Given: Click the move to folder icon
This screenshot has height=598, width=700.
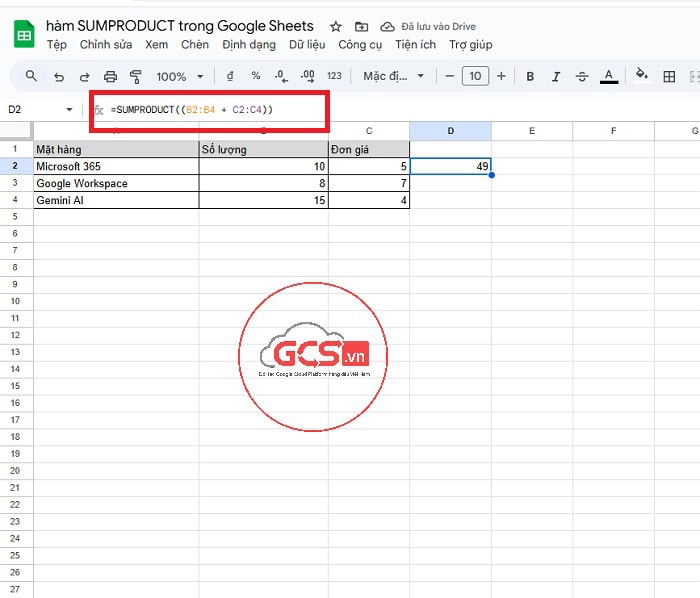Looking at the screenshot, I should pos(361,26).
